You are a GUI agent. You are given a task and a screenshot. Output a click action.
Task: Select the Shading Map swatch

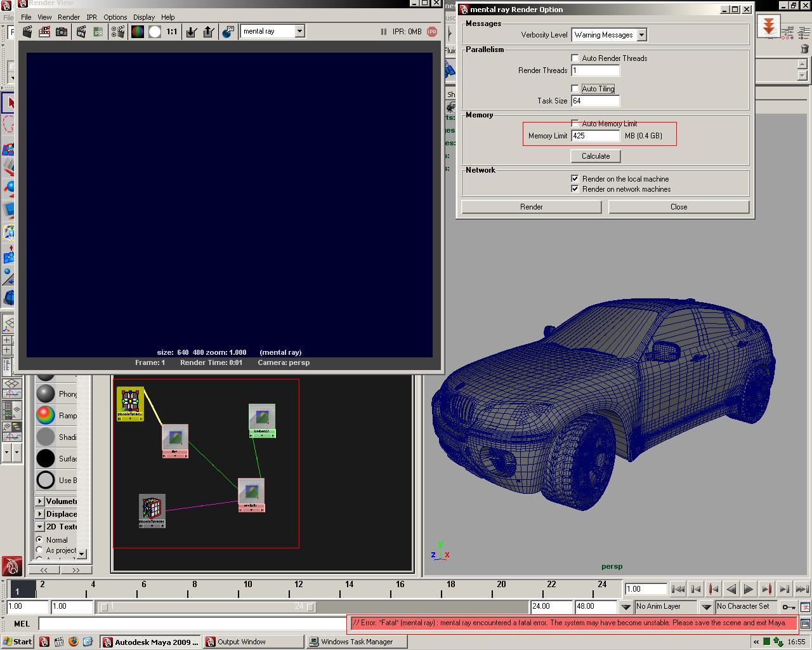tap(46, 437)
